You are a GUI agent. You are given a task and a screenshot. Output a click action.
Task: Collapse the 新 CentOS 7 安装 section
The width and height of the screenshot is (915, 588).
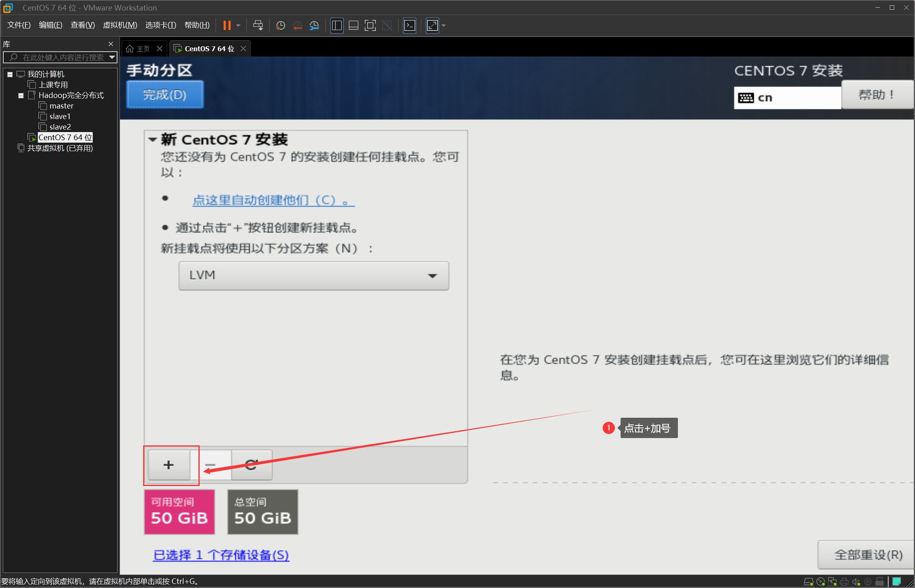(152, 139)
